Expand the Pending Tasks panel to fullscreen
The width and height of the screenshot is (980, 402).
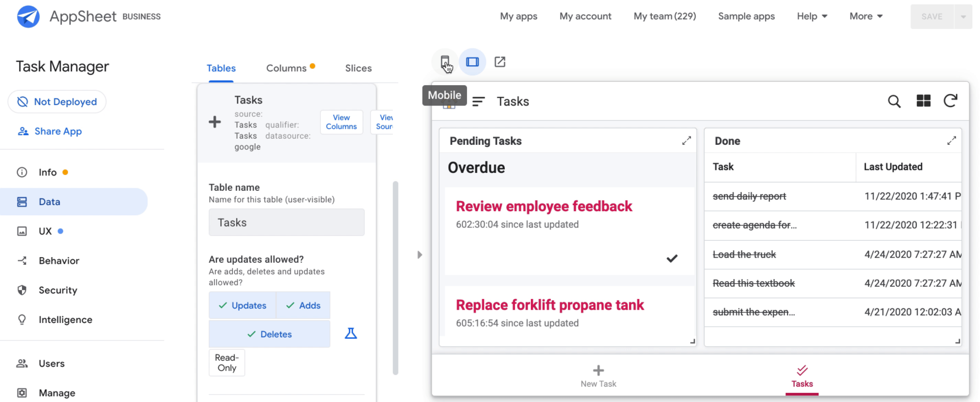tap(687, 140)
